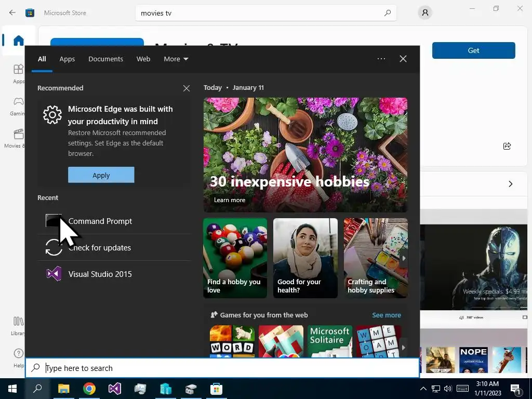Switch to the Apps search tab
Viewport: 532px width, 399px height.
point(67,59)
